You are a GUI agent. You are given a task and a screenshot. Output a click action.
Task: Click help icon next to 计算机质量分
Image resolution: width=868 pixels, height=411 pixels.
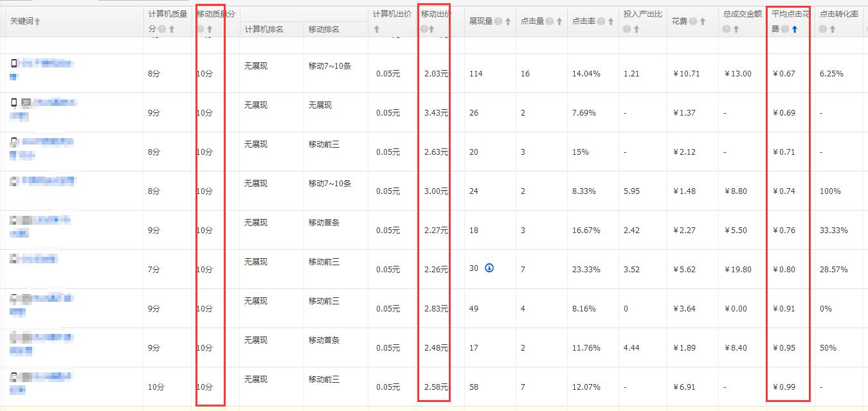pos(161,29)
